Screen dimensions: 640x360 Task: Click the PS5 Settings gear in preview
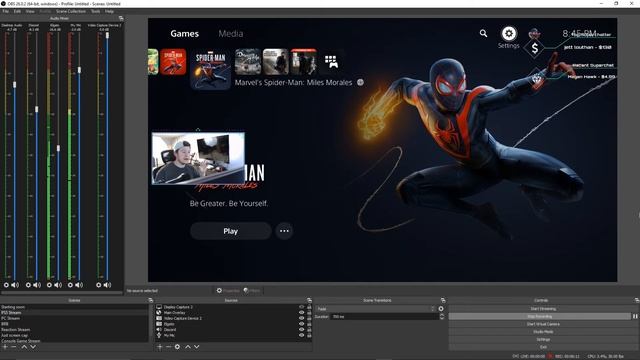tap(509, 33)
